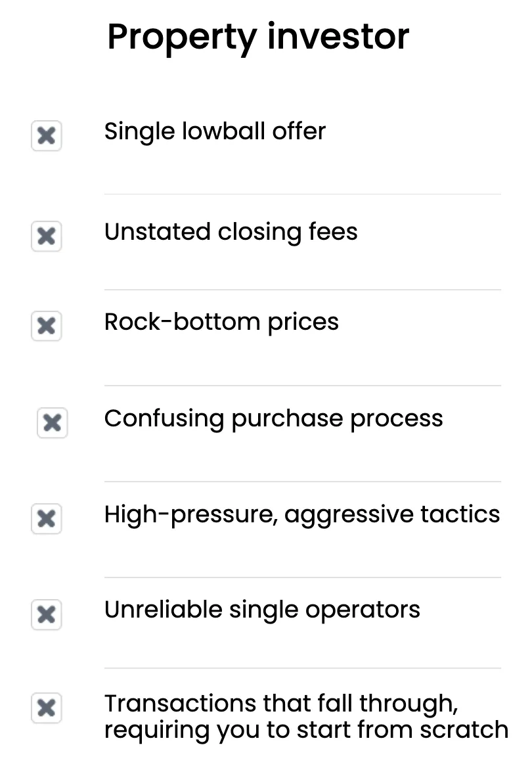This screenshot has width=532, height=770.
Task: Click the divider line below Confusing purchase process
Action: (x=302, y=482)
